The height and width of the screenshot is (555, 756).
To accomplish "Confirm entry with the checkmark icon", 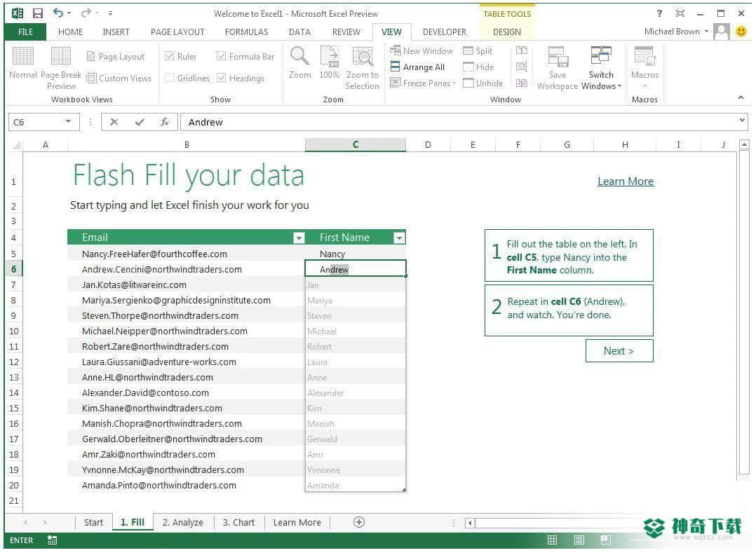I will pyautogui.click(x=140, y=123).
